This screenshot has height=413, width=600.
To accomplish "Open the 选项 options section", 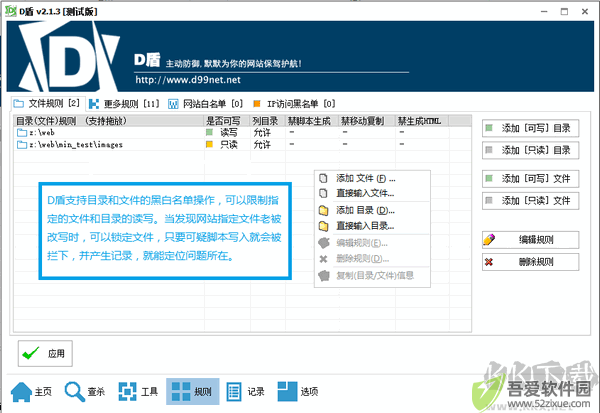I will pos(298,392).
